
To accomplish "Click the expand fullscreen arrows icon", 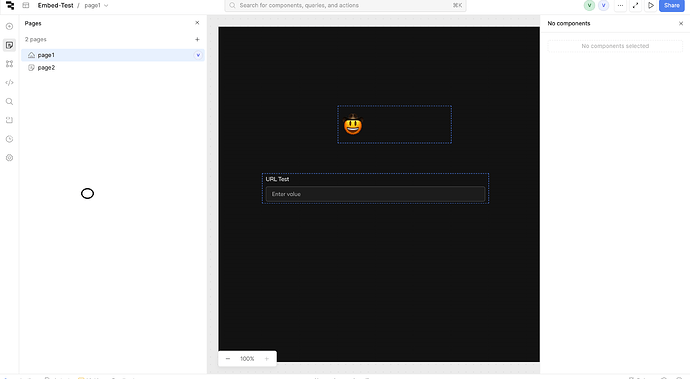I will [x=635, y=5].
